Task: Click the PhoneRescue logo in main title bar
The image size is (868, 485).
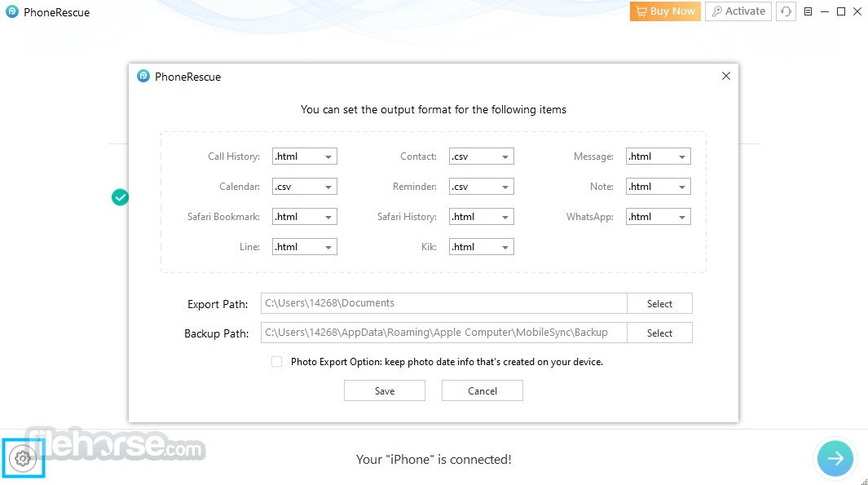Action: point(12,11)
